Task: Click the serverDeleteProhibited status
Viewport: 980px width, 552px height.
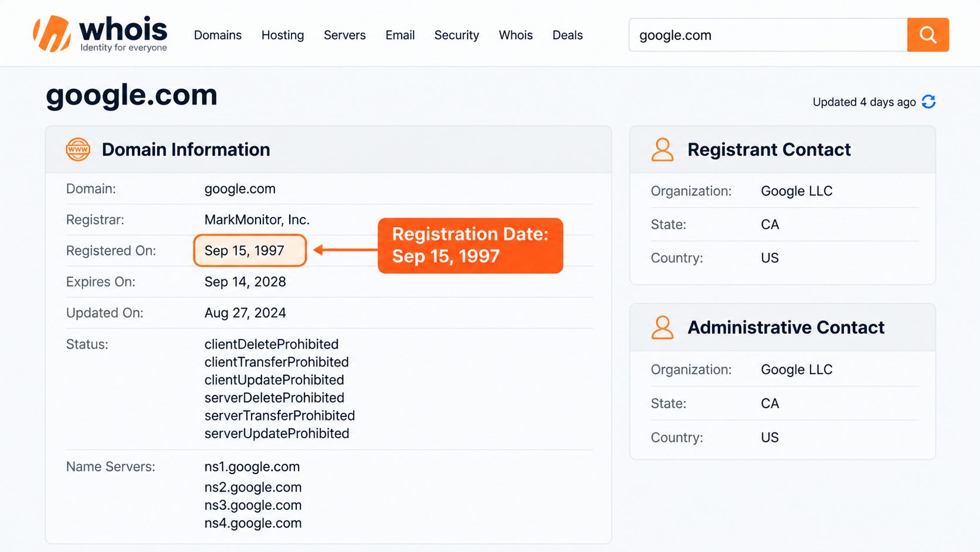Action: click(274, 398)
